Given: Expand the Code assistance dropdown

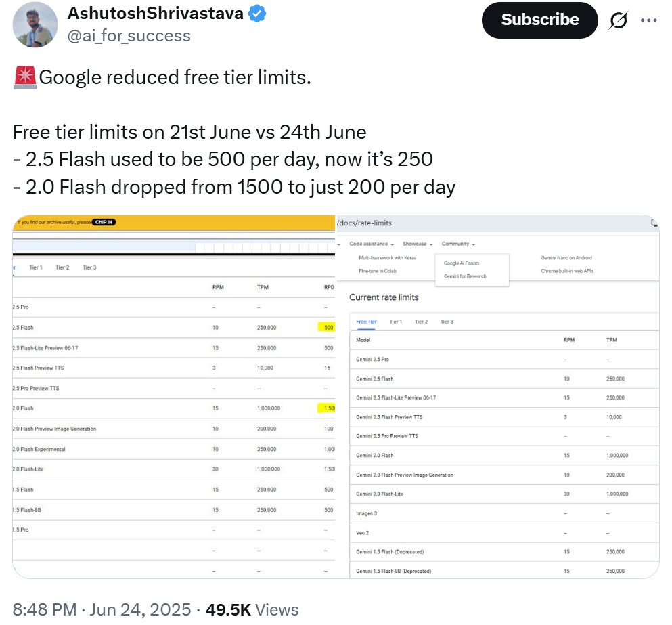Looking at the screenshot, I should click(372, 244).
